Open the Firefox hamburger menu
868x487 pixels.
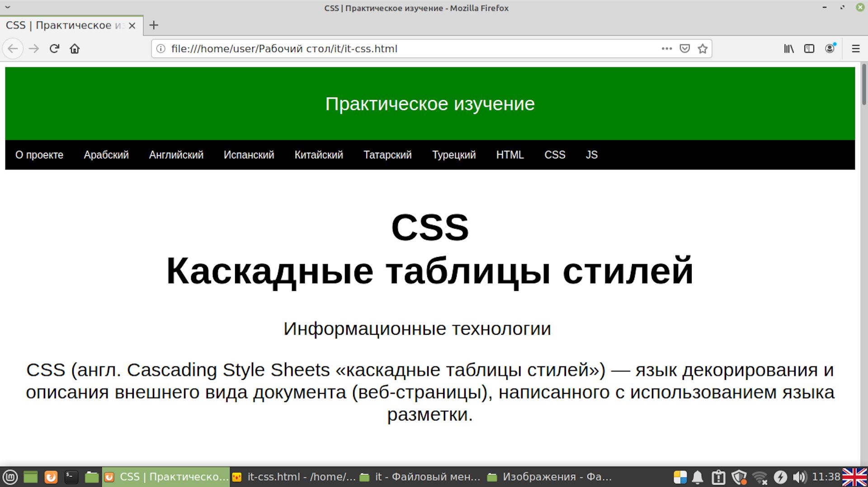(855, 48)
